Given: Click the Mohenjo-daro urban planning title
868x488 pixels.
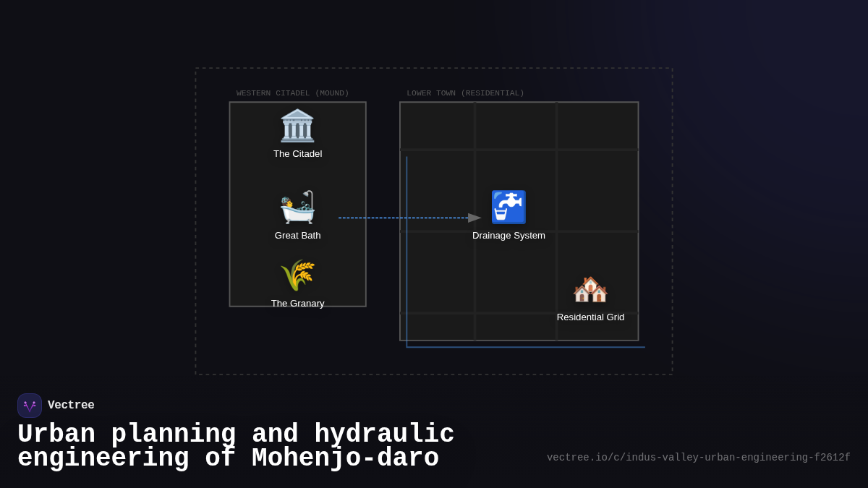Looking at the screenshot, I should pos(236,446).
